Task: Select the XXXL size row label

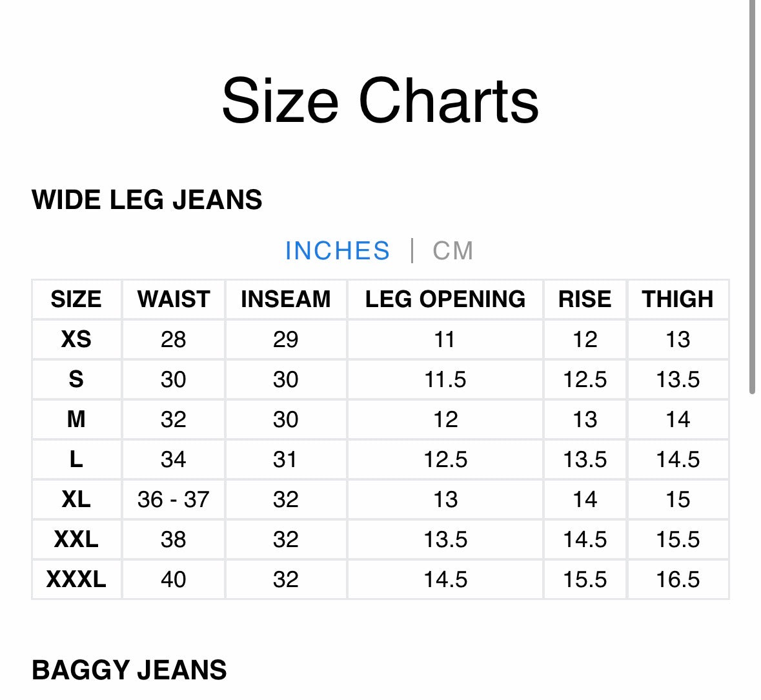Action: click(x=76, y=579)
